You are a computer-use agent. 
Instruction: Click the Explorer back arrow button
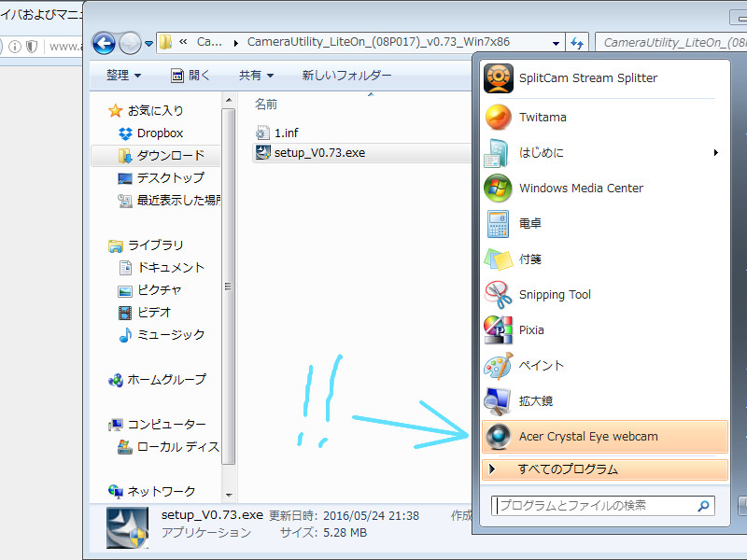(104, 44)
